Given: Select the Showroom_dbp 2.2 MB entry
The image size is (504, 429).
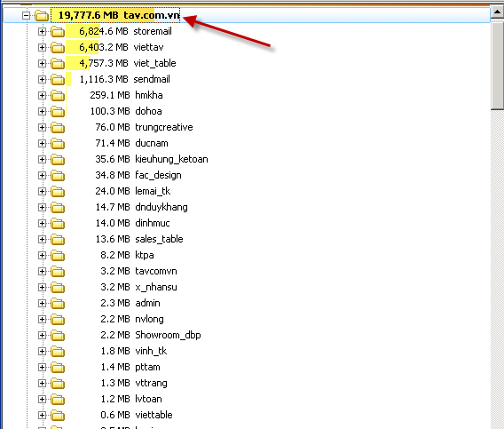Looking at the screenshot, I should [x=151, y=335].
